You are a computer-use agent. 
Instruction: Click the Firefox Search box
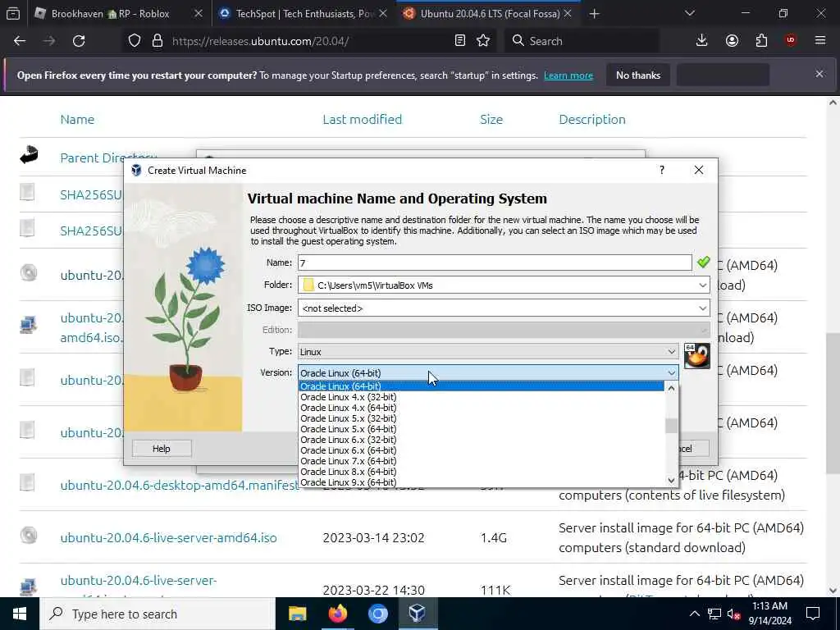point(582,41)
